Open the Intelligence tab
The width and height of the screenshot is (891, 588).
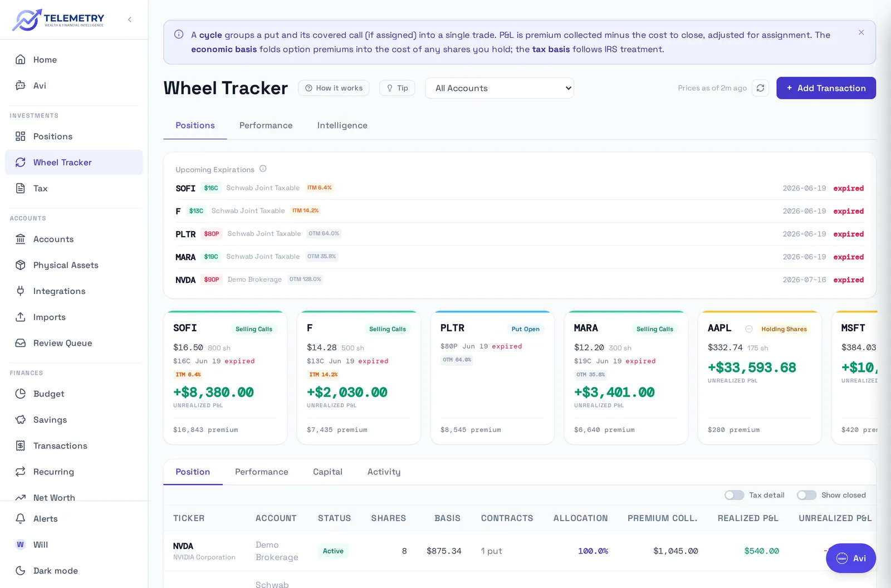(342, 126)
